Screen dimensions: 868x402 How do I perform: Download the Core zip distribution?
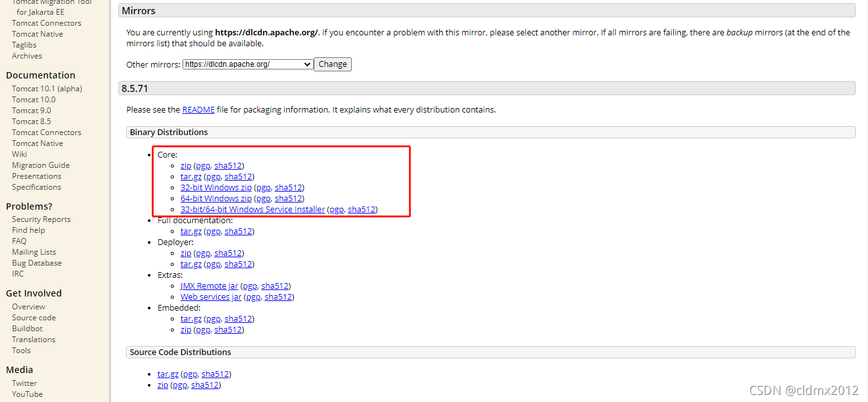186,166
